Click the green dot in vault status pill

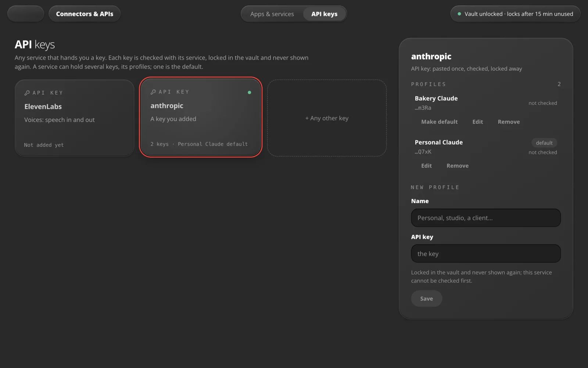pyautogui.click(x=459, y=14)
